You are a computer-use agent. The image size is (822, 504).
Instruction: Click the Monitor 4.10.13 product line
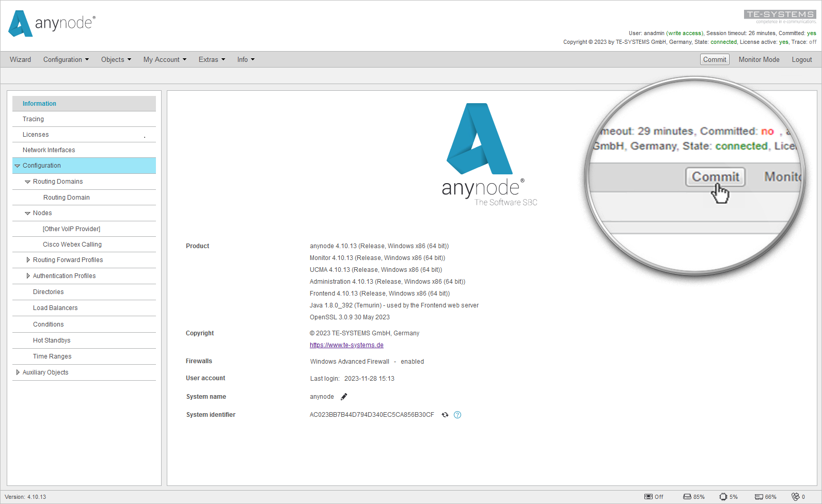click(377, 258)
